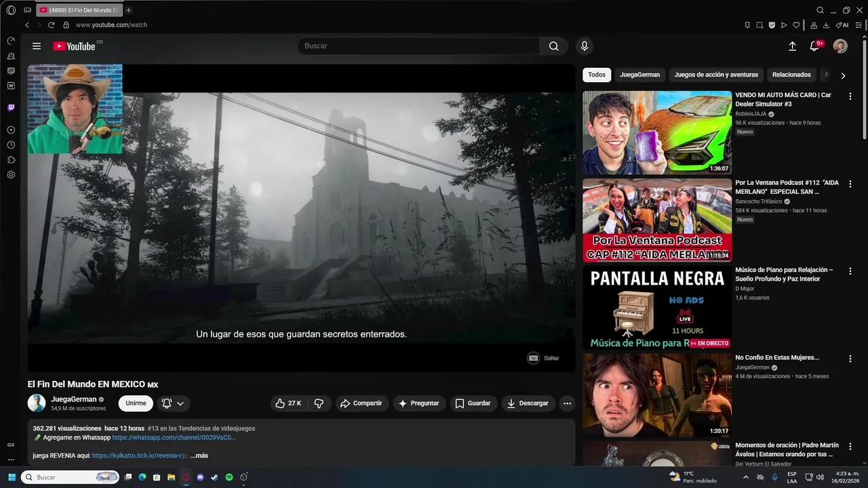The width and height of the screenshot is (868, 488).
Task: Open Spotify from the taskbar
Action: coord(229,477)
